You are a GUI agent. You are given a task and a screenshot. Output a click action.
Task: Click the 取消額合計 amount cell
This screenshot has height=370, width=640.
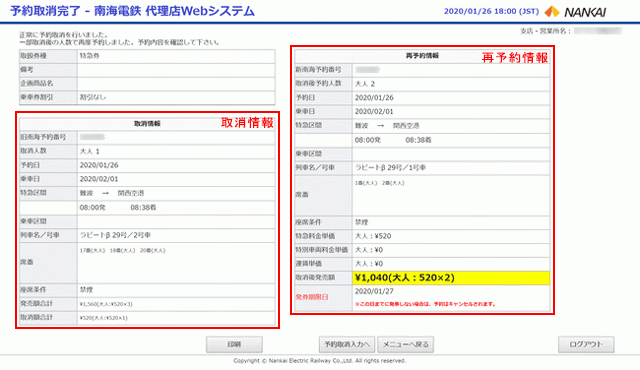pyautogui.click(x=176, y=317)
